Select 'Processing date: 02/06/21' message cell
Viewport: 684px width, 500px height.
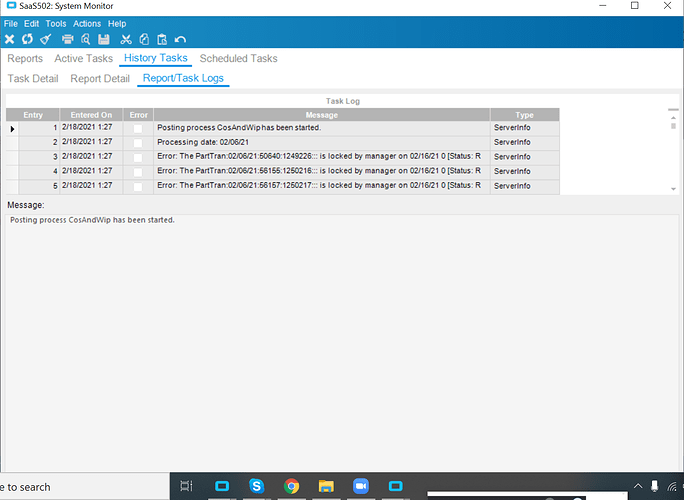tap(321, 142)
